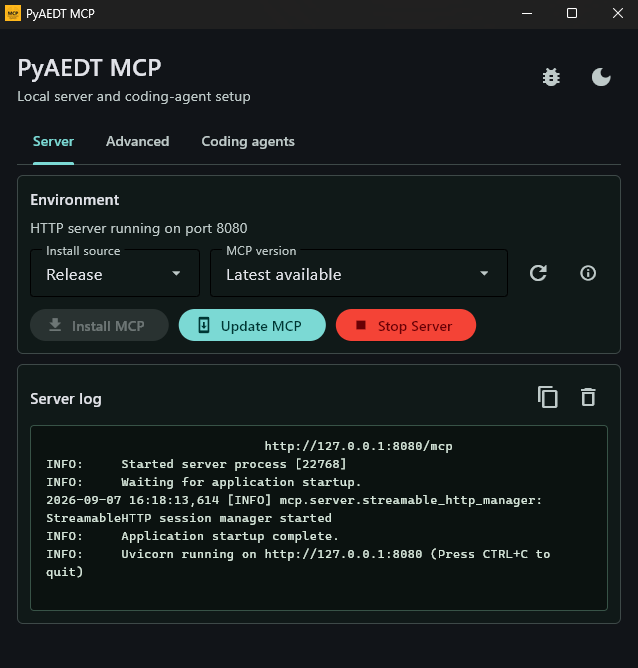
Task: Clear the server log with trash icon
Action: pyautogui.click(x=588, y=397)
